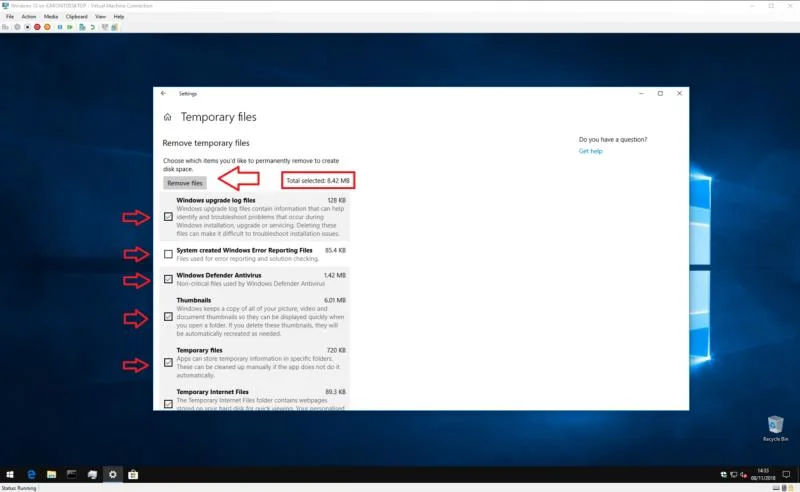
Task: Pause the virtual machine from the toolbar
Action: click(60, 27)
